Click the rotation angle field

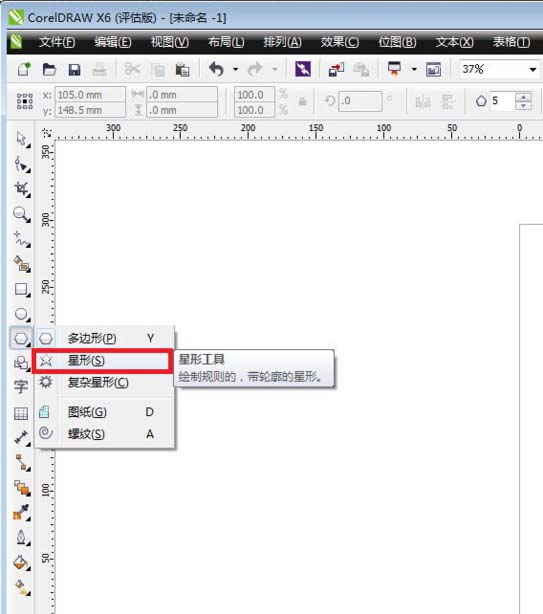tap(360, 101)
